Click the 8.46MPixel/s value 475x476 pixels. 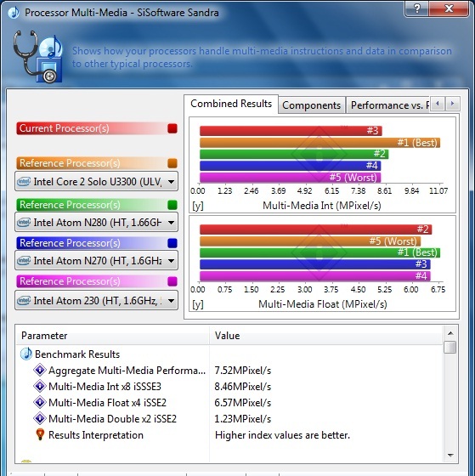243,387
